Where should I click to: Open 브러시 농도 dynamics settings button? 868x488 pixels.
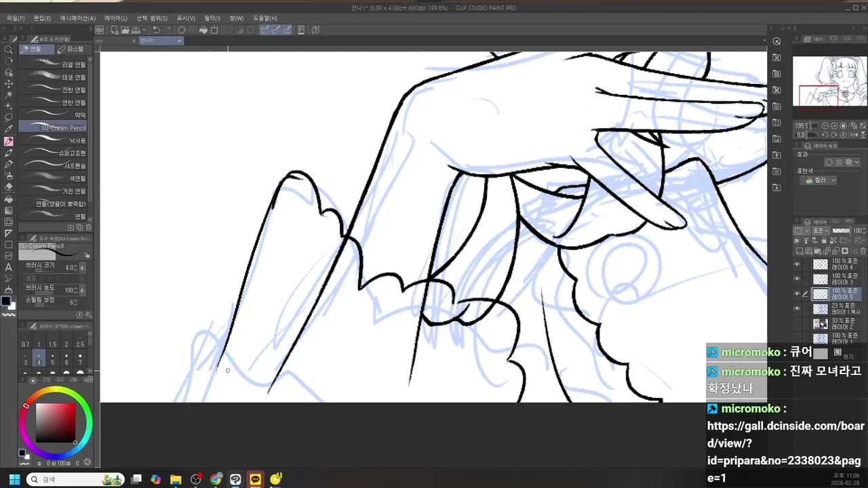pos(82,290)
